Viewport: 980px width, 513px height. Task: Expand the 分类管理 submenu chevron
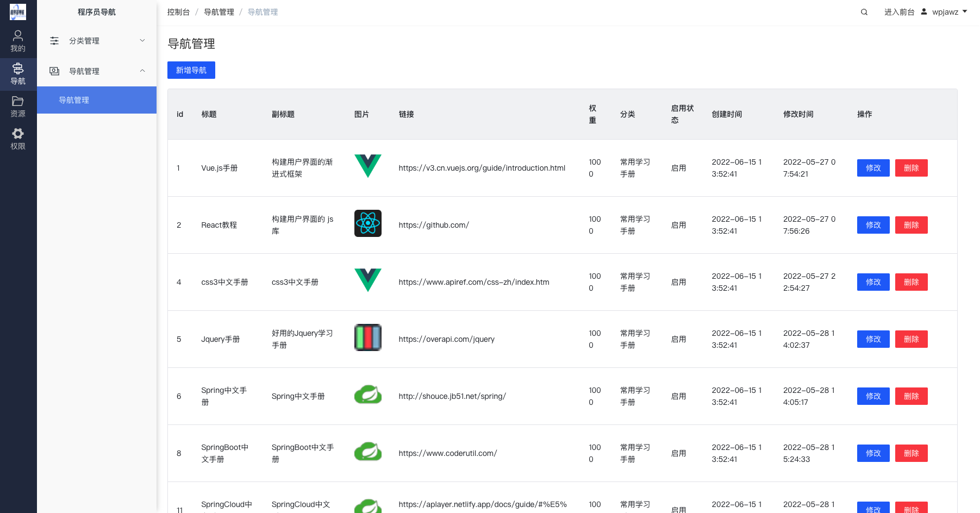click(142, 41)
